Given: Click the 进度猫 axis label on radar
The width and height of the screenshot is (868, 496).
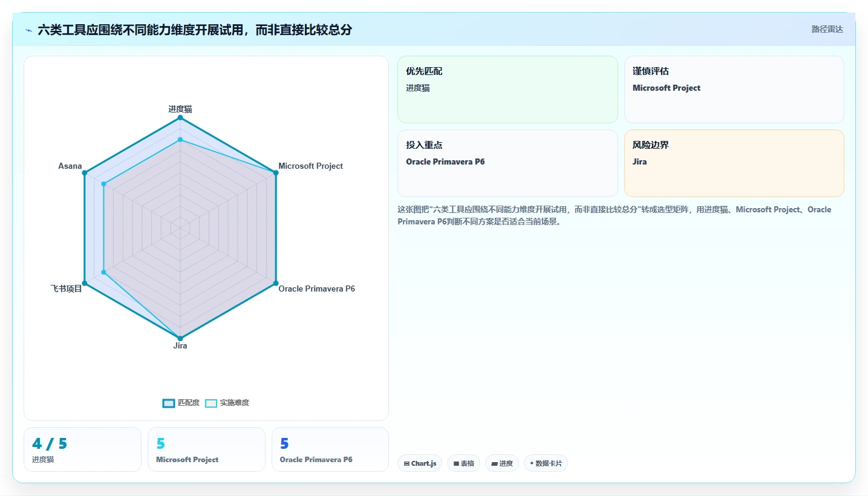Looking at the screenshot, I should [x=180, y=109].
